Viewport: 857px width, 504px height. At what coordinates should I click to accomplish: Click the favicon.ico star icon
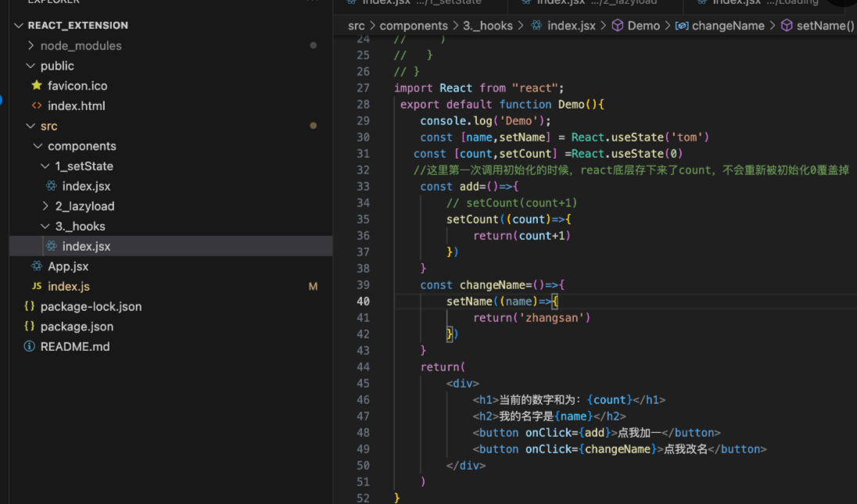(x=37, y=86)
